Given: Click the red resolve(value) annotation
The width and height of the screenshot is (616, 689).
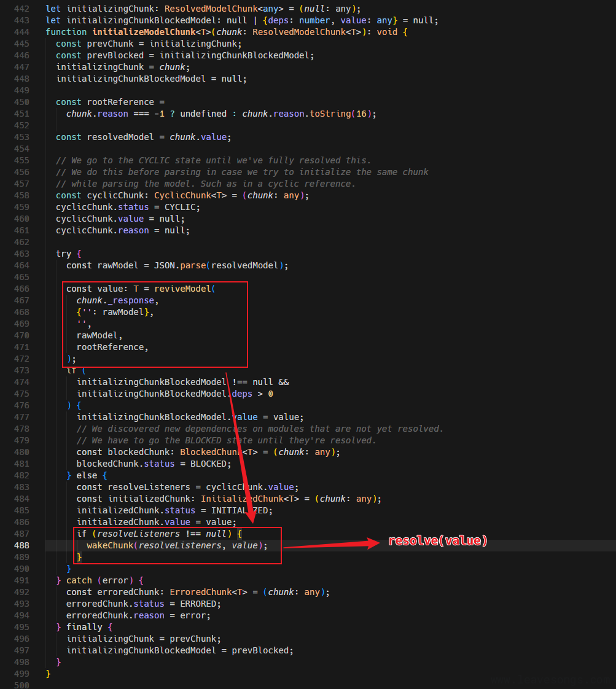Looking at the screenshot, I should (437, 541).
